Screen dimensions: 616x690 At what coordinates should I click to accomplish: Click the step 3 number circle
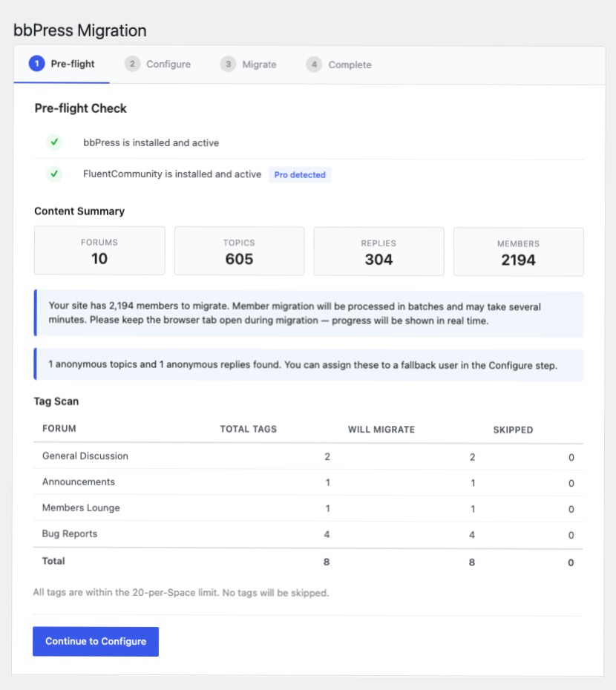pos(228,65)
